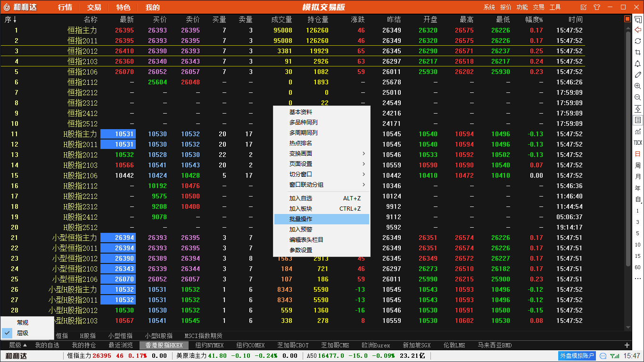The image size is (644, 362).
Task: Click the red back arrow icon in sidebar
Action: tap(638, 30)
